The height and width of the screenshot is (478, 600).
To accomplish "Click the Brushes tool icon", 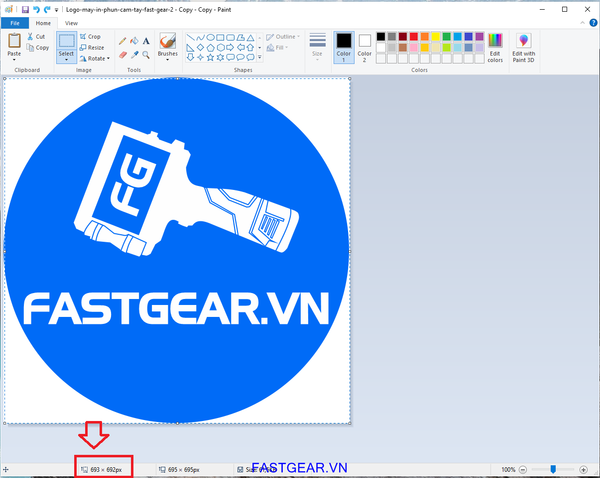I will pyautogui.click(x=168, y=41).
